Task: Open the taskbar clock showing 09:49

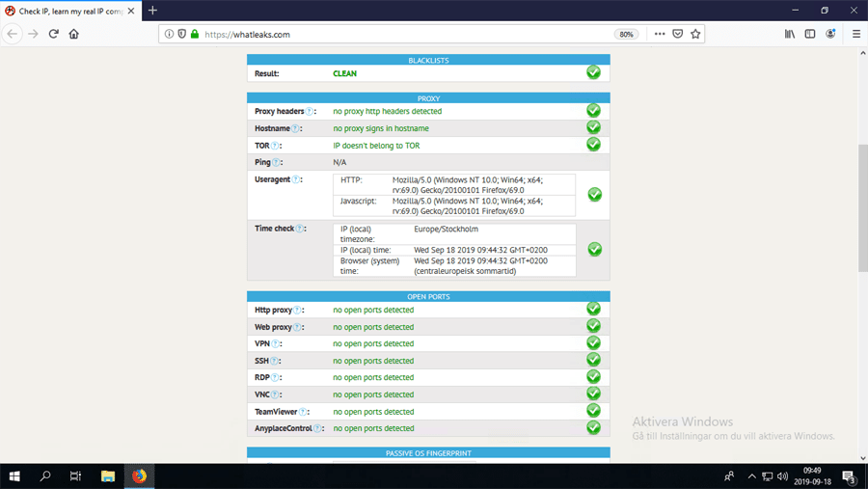Action: click(813, 476)
